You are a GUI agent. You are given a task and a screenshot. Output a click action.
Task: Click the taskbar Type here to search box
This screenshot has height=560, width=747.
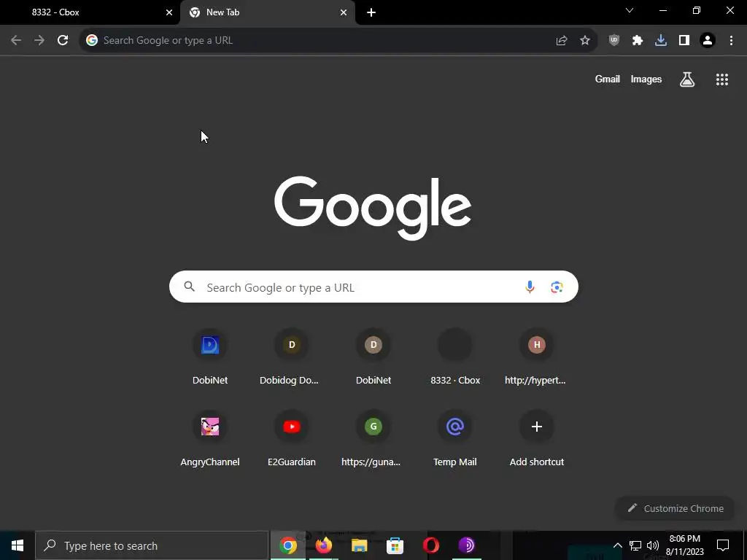pyautogui.click(x=152, y=545)
